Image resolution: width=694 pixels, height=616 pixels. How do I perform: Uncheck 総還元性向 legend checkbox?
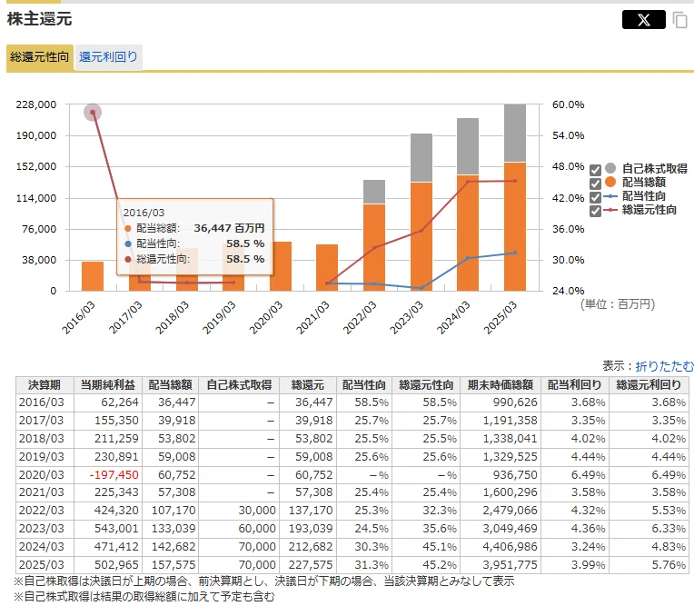coord(595,211)
